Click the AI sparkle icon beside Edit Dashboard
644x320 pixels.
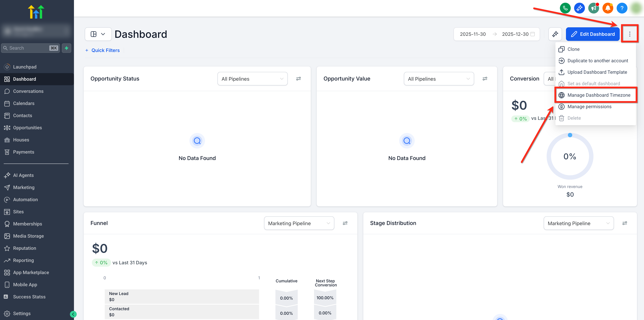[x=555, y=34]
